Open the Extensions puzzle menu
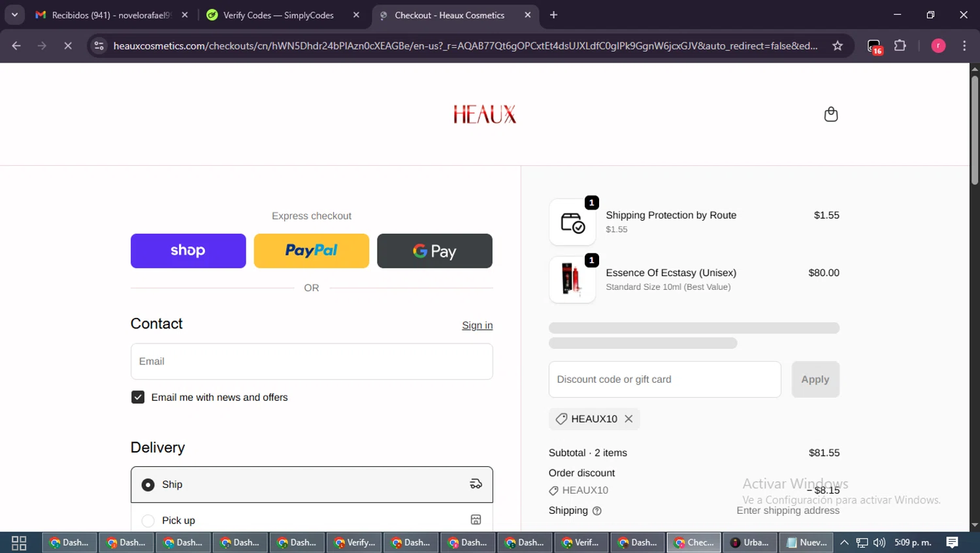Image resolution: width=980 pixels, height=553 pixels. tap(900, 46)
